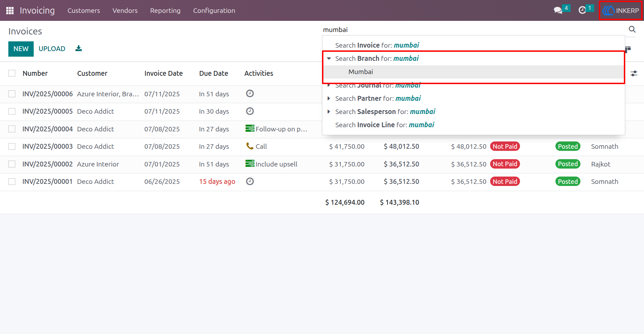This screenshot has width=644, height=334.
Task: Open optional columns settings icon
Action: pyautogui.click(x=634, y=73)
